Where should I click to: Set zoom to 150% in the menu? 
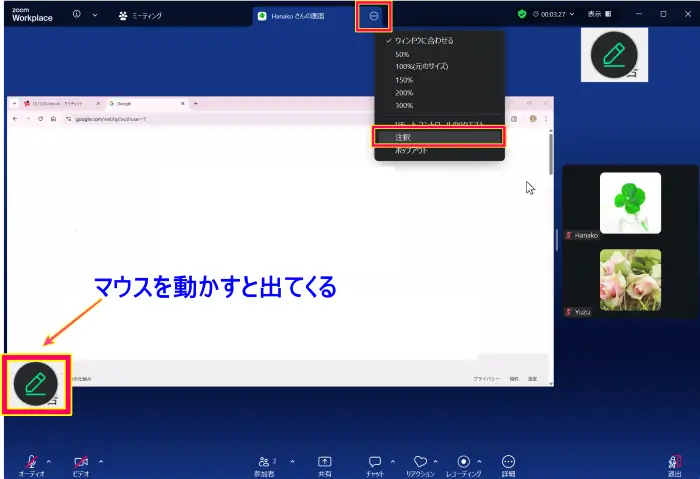404,79
